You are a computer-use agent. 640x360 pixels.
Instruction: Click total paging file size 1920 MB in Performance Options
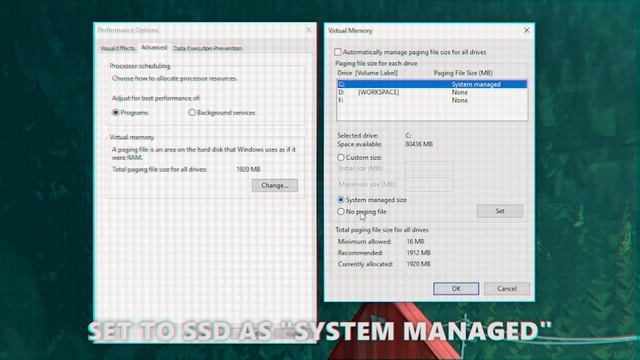[x=248, y=169]
